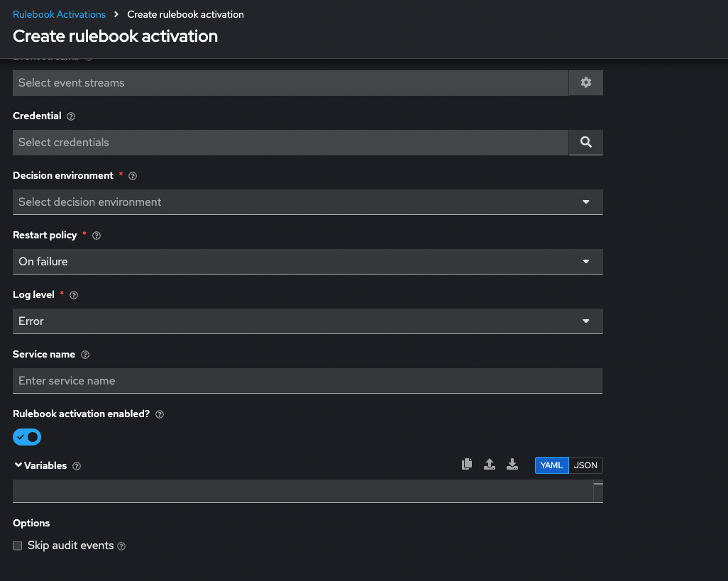
Task: Show help for Decision environment
Action: [133, 176]
